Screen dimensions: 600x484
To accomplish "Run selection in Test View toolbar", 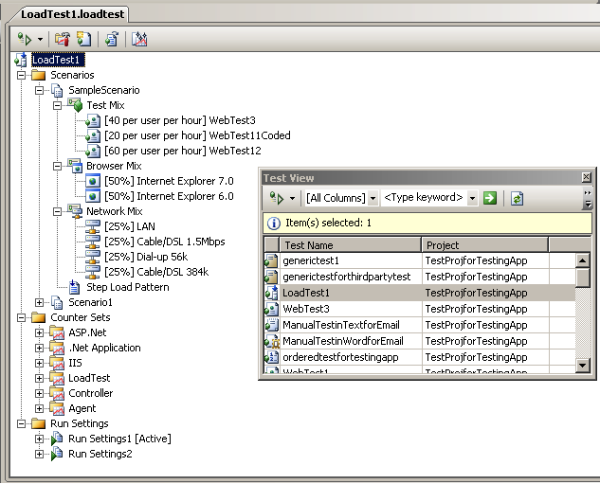I will pos(277,198).
